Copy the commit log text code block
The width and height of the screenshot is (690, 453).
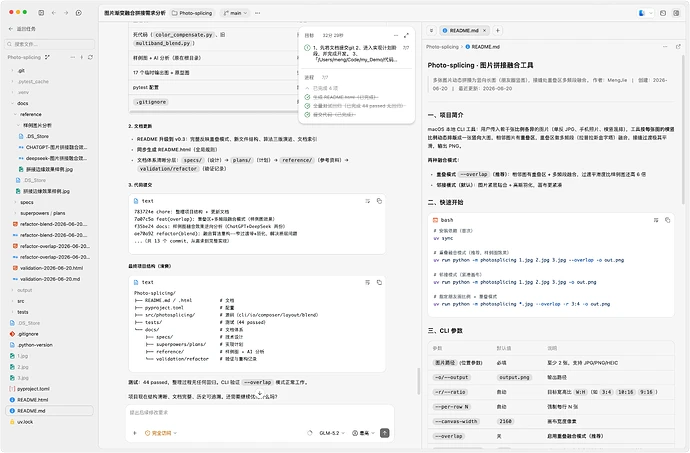click(x=379, y=201)
